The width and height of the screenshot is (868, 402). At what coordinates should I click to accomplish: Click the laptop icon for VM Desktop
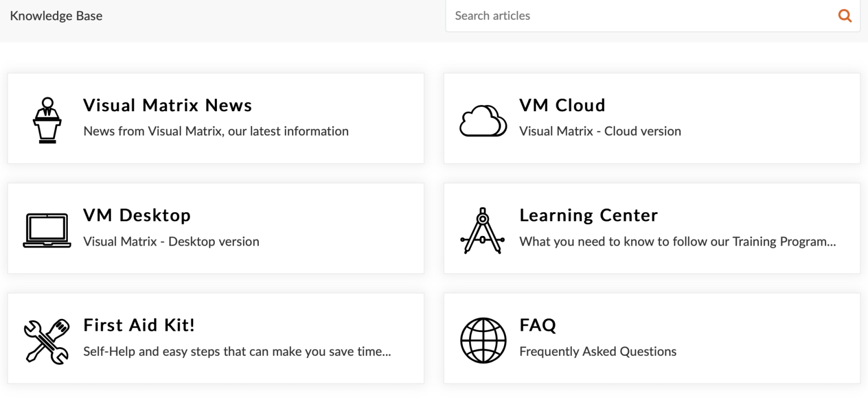pyautogui.click(x=47, y=230)
